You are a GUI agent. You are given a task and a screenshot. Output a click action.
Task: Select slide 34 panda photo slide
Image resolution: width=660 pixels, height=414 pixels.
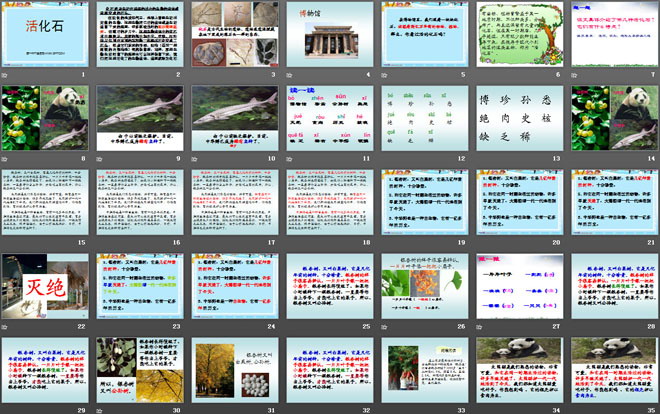[x=520, y=370]
